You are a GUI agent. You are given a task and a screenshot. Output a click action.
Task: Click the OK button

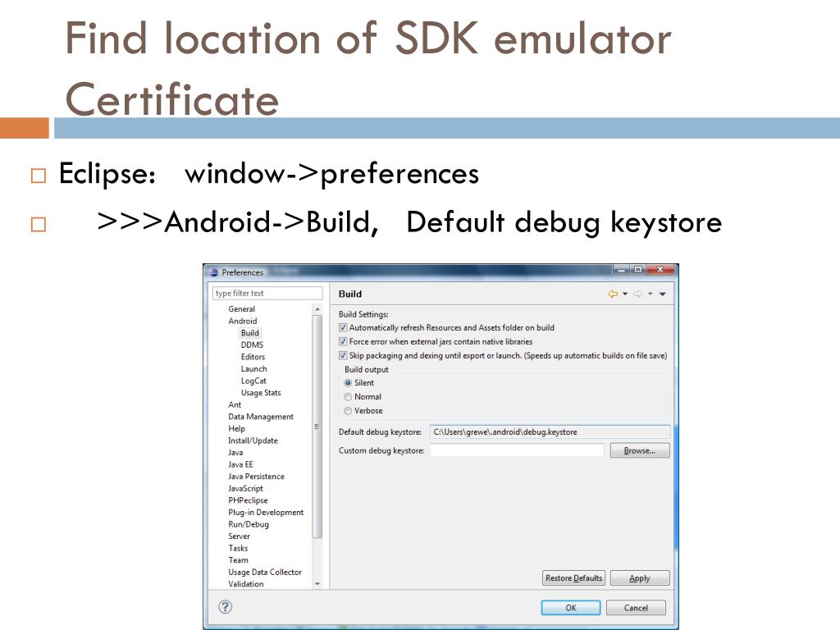(571, 608)
